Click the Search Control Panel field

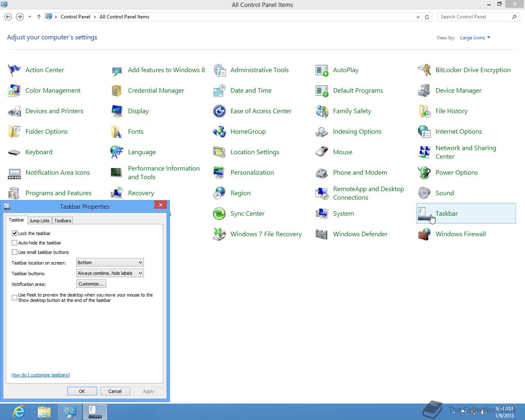[475, 17]
